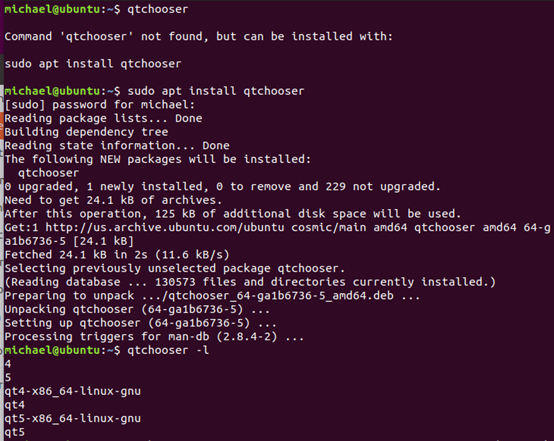Click 'Reading state information... Done' line
The image size is (554, 441).
(x=117, y=145)
